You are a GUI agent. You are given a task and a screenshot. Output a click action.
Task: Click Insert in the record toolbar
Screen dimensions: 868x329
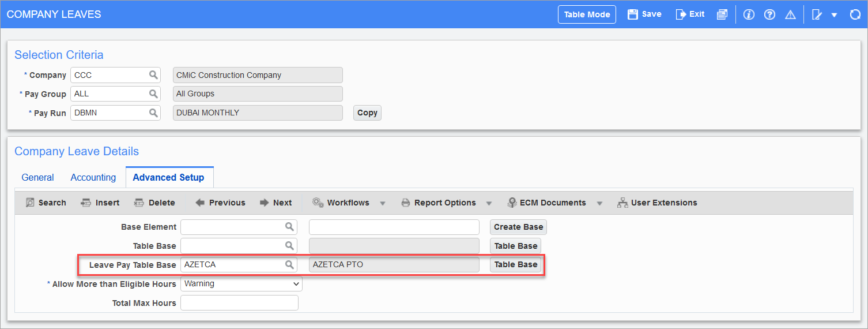click(100, 203)
